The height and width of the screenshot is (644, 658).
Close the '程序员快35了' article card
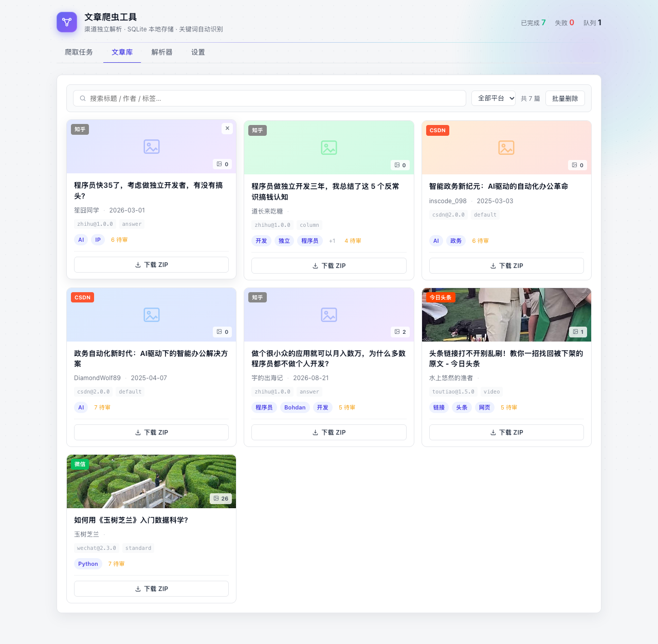coord(227,128)
